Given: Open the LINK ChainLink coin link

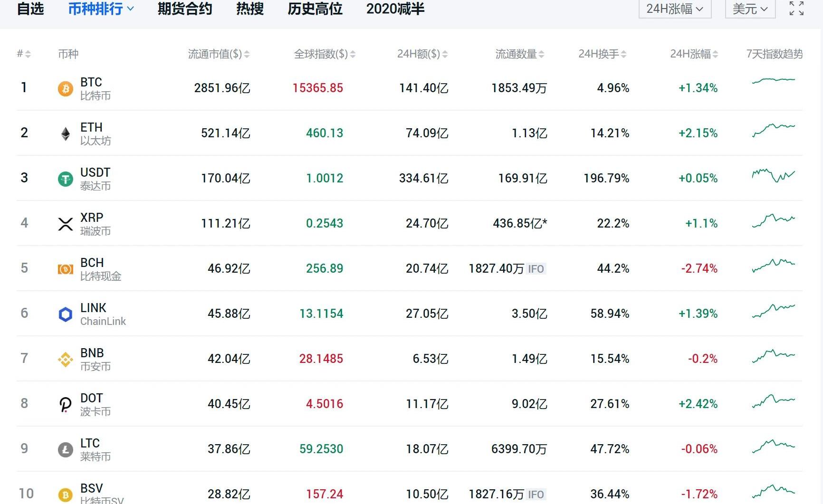Looking at the screenshot, I should click(x=103, y=314).
